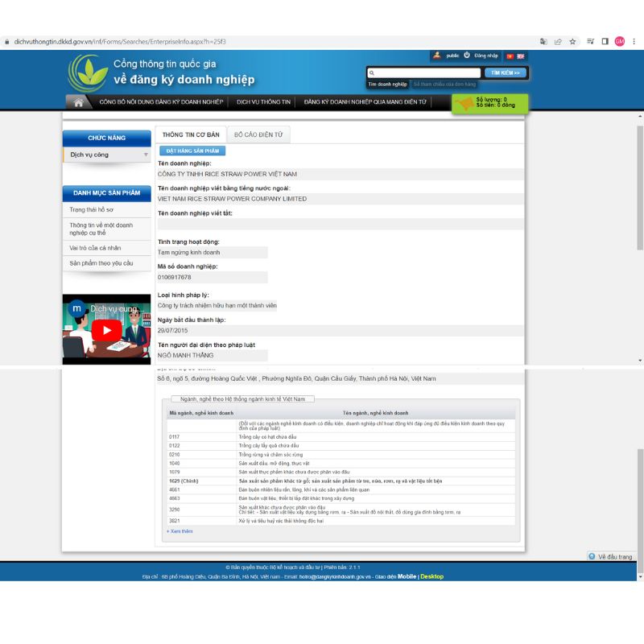
Task: Switch language with the Vietnamese flag
Action: click(509, 56)
